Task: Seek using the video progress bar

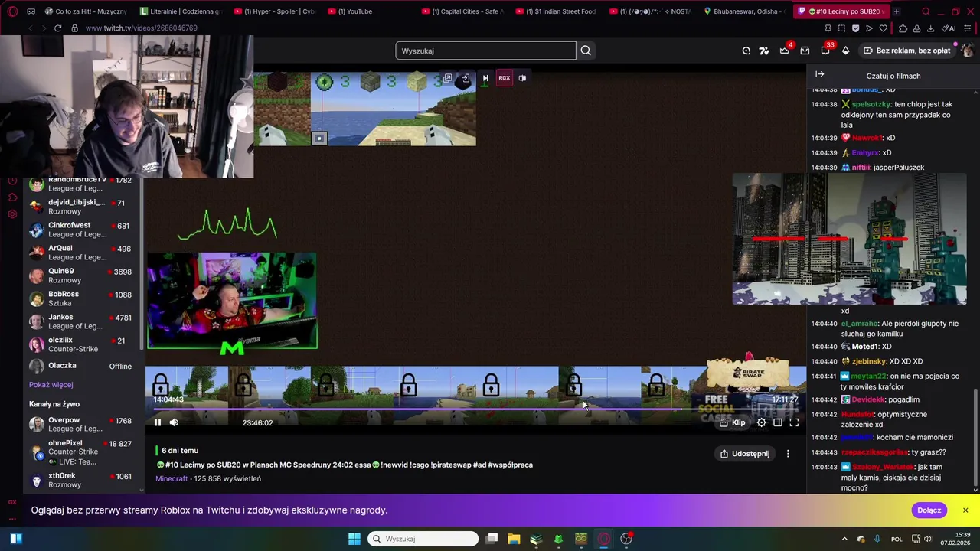Action: pos(475,409)
